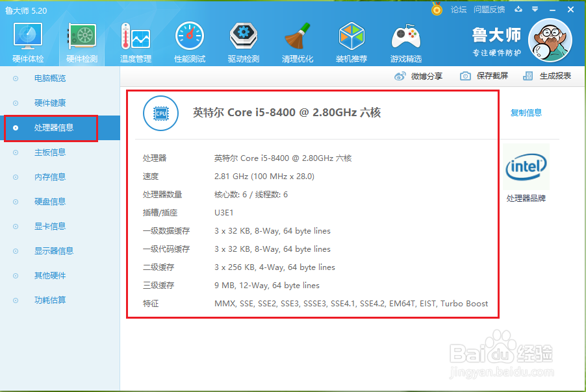Viewport: 586px width, 392px height.
Task: Click 保存截屏 save screenshot button
Action: pos(484,76)
